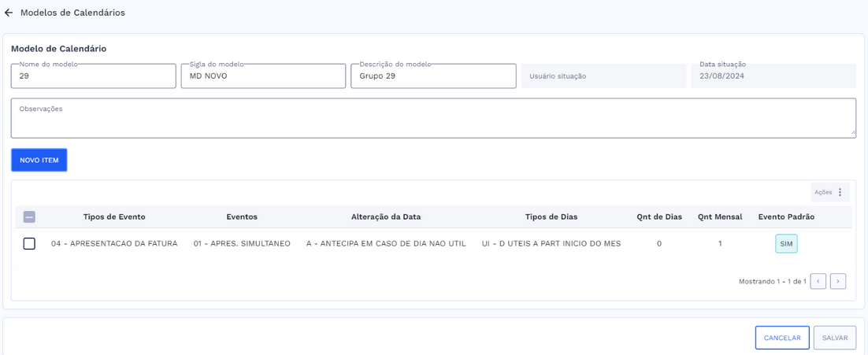The height and width of the screenshot is (355, 868).
Task: Sort by Tipos de Evento column header
Action: point(114,217)
